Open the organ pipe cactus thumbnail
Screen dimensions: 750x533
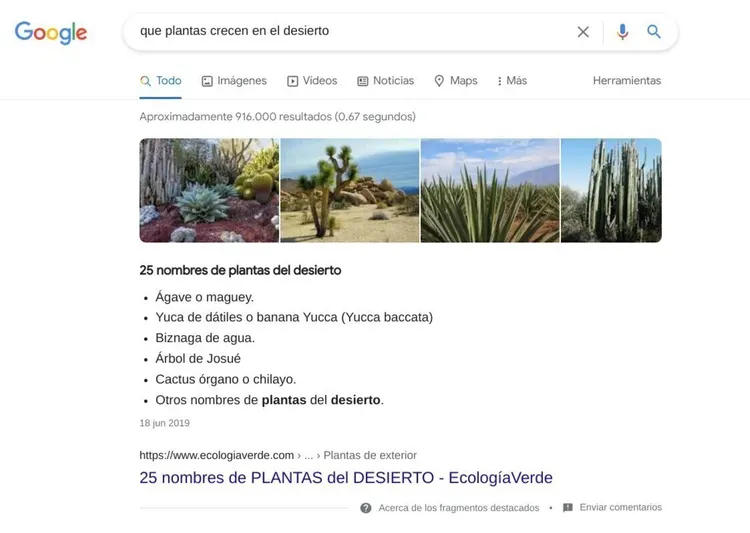(611, 190)
